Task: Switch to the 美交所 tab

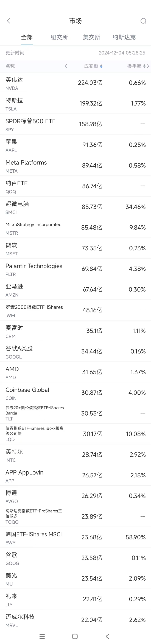Action: click(x=92, y=37)
